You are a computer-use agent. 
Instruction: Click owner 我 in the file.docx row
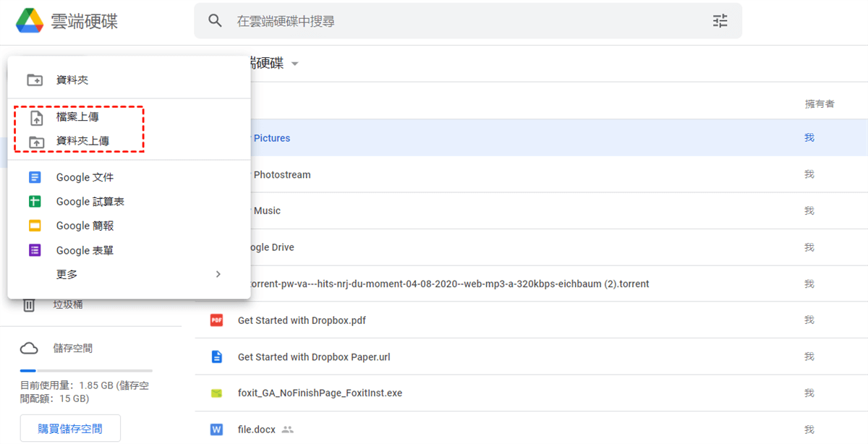pos(809,430)
